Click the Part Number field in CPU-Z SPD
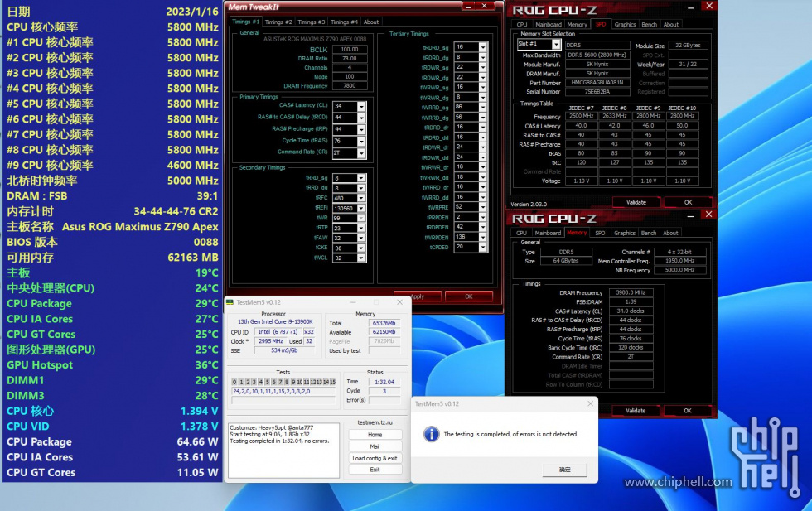 click(597, 83)
